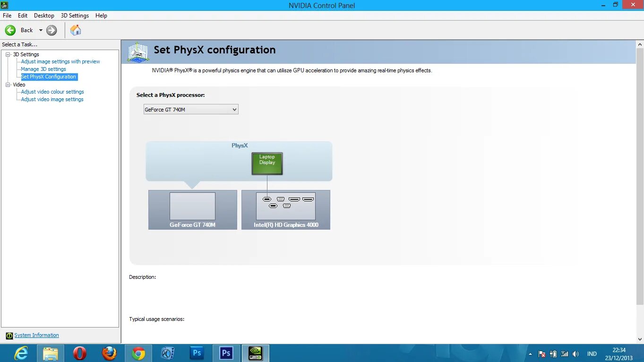This screenshot has height=362, width=644.
Task: Open the Action Center flag in tray
Action: pos(542,353)
